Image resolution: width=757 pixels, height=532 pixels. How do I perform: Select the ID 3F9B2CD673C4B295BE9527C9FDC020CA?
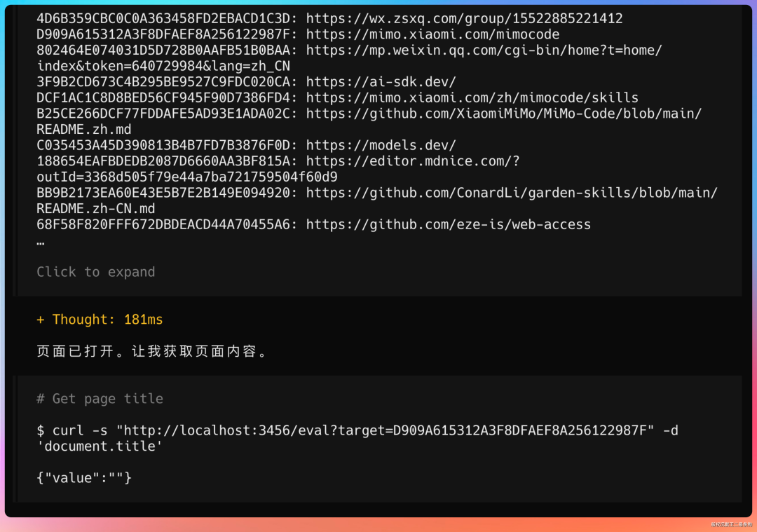pos(163,82)
